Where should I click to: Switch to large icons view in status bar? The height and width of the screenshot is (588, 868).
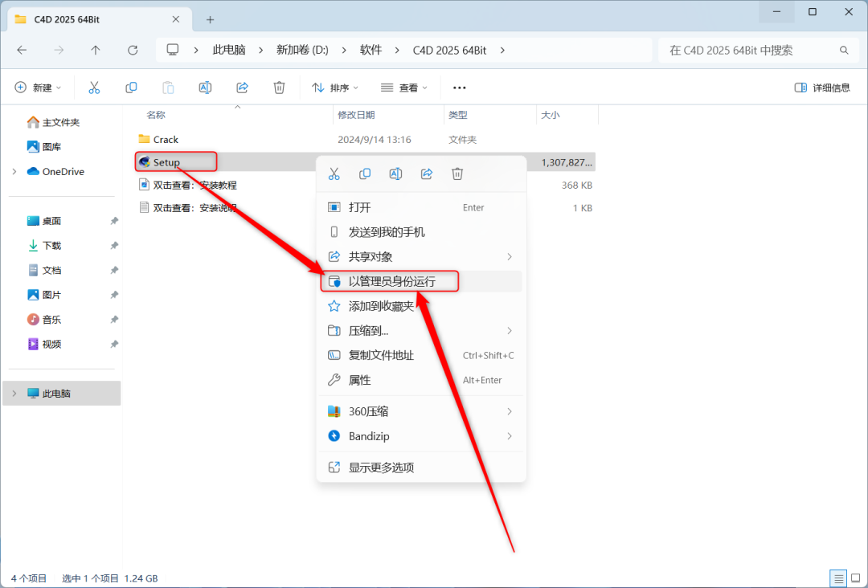click(x=855, y=578)
